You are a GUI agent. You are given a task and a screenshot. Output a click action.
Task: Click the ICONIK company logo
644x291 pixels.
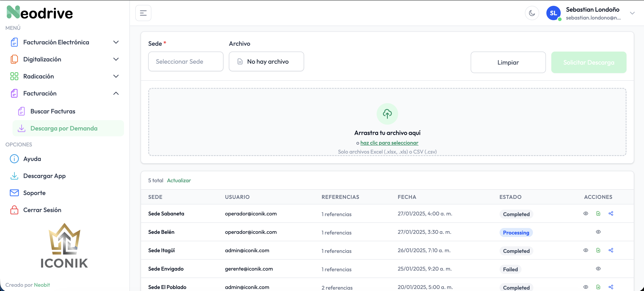(x=64, y=246)
